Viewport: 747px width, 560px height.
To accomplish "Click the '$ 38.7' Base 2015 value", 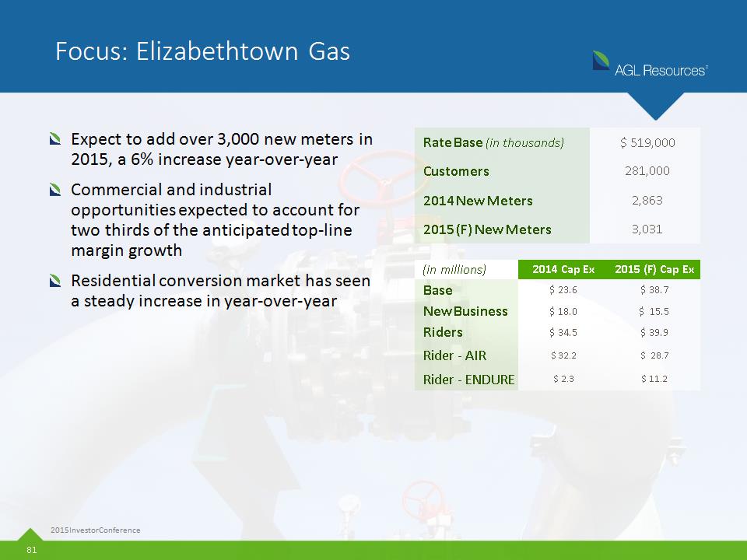I will [654, 290].
